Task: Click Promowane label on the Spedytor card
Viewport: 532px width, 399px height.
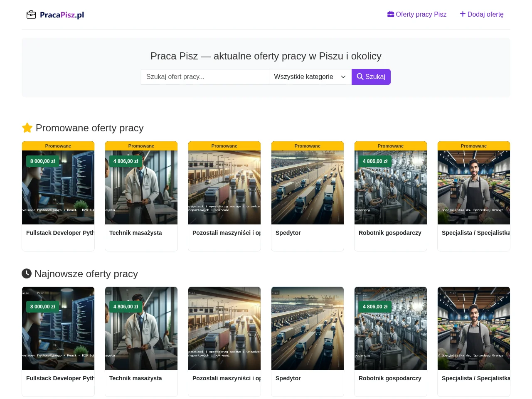Action: (308, 146)
